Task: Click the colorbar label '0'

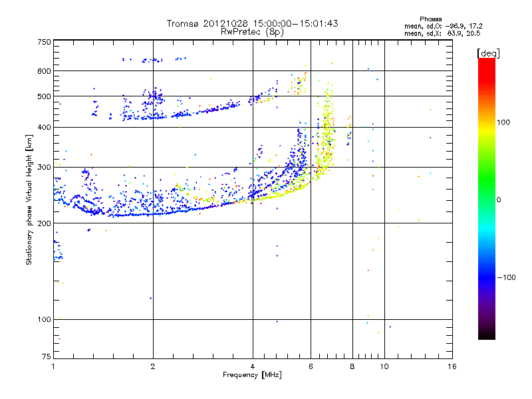Action: pos(499,200)
